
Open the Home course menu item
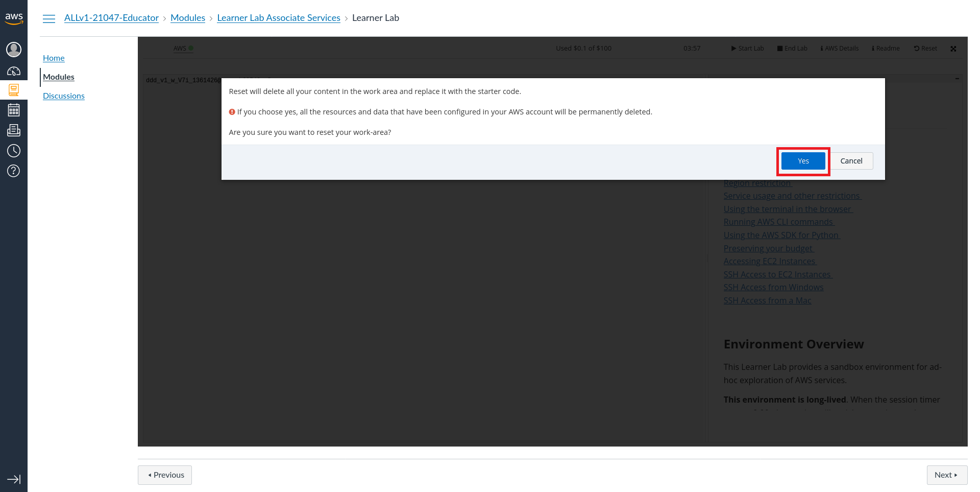54,58
